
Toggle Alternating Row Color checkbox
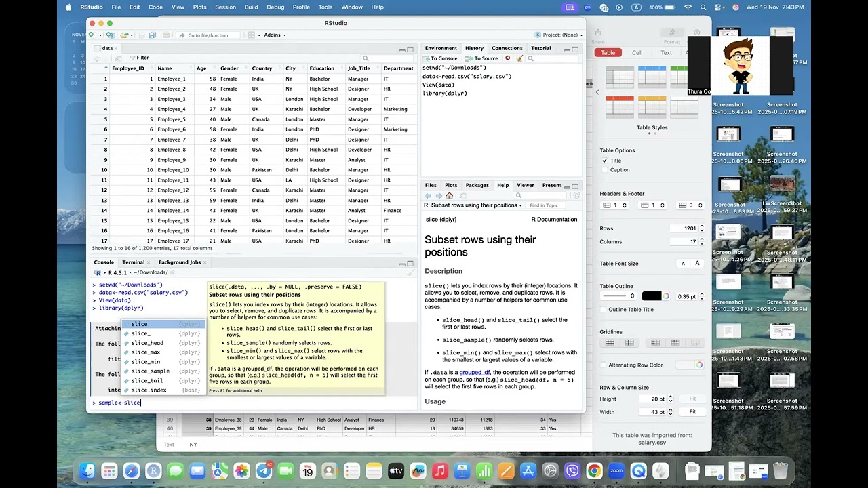coord(604,365)
